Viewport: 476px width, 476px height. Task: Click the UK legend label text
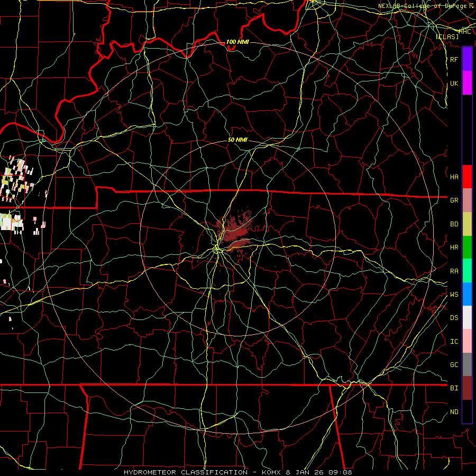[x=454, y=83]
